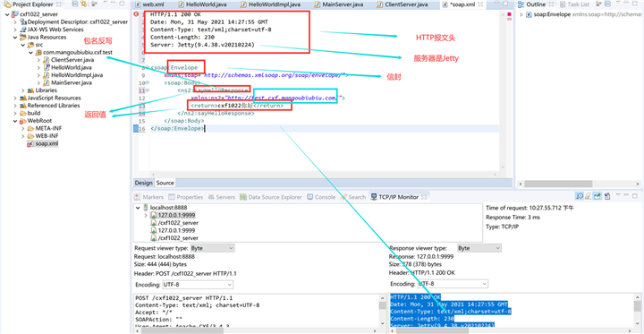Collapse com.mangoubiubiu.cxf.test package
The width and height of the screenshot is (644, 334).
(30, 53)
